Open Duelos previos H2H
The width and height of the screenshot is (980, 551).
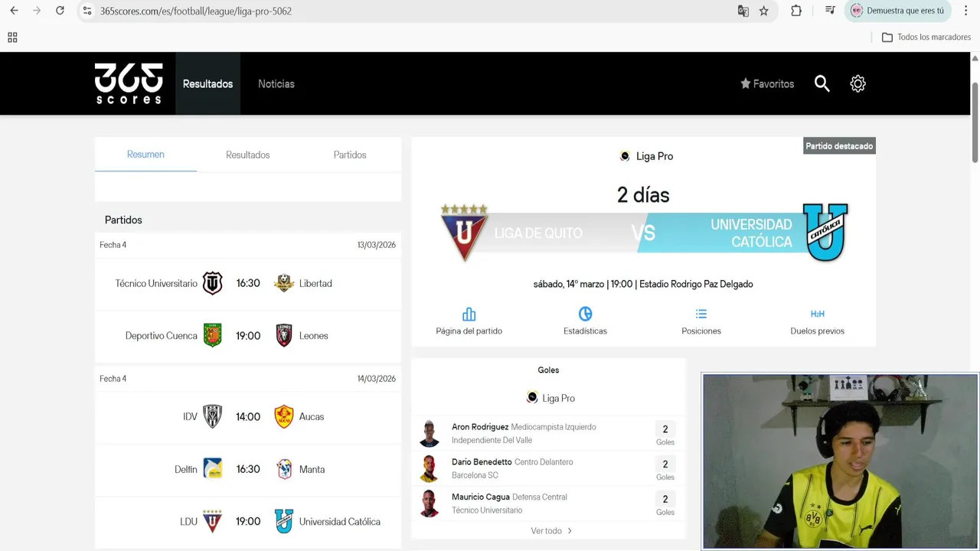coord(817,321)
